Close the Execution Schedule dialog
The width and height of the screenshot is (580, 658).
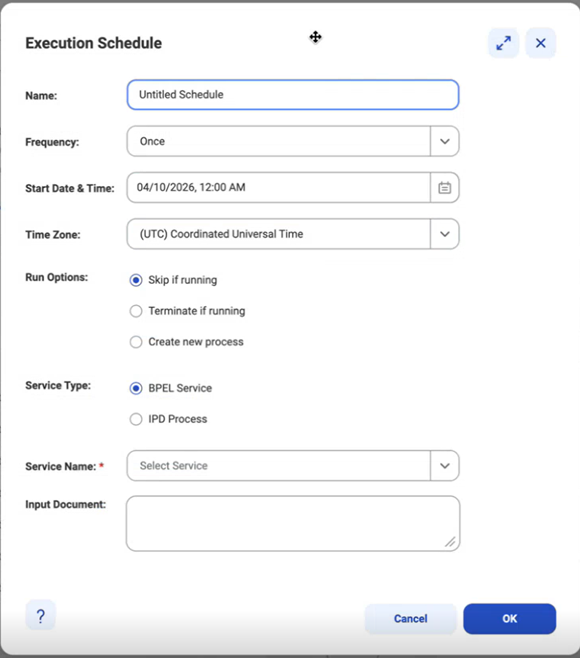tap(541, 43)
